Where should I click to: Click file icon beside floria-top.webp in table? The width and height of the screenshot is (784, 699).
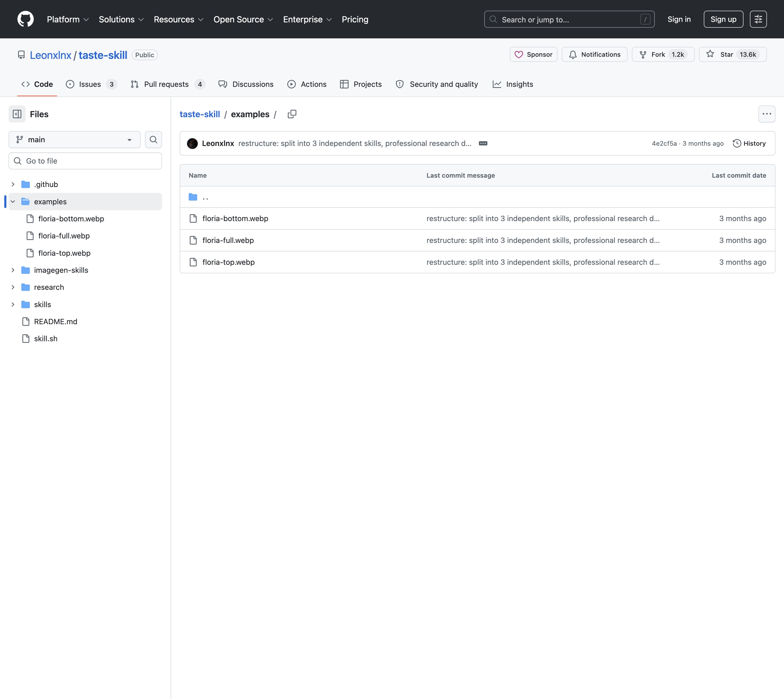[x=193, y=262]
